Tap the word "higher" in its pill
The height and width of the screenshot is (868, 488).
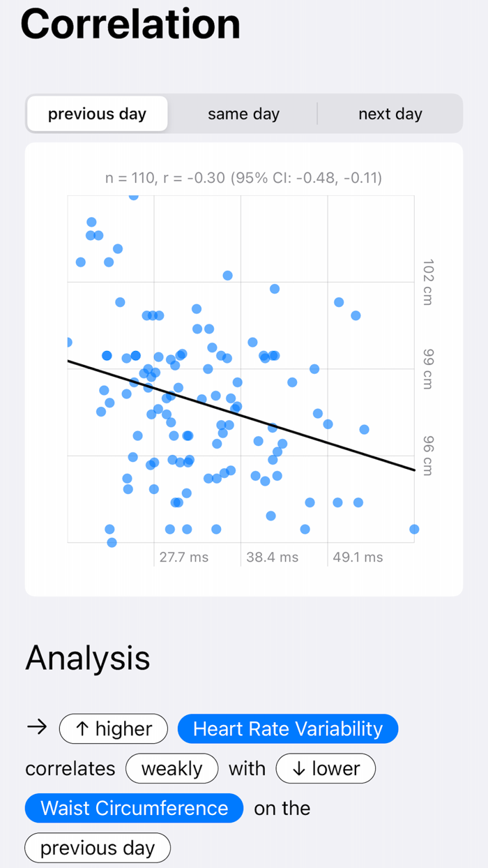[124, 729]
